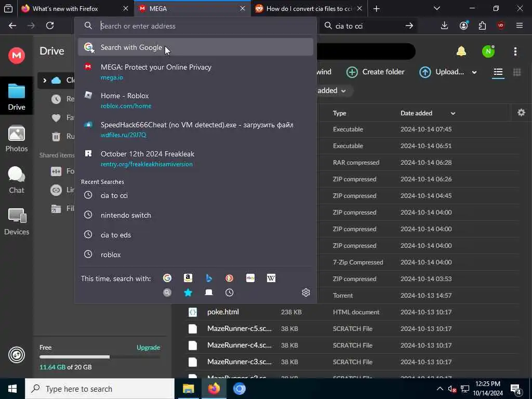Image resolution: width=532 pixels, height=399 pixels.
Task: Search in browsing history clock icon
Action: point(229,292)
